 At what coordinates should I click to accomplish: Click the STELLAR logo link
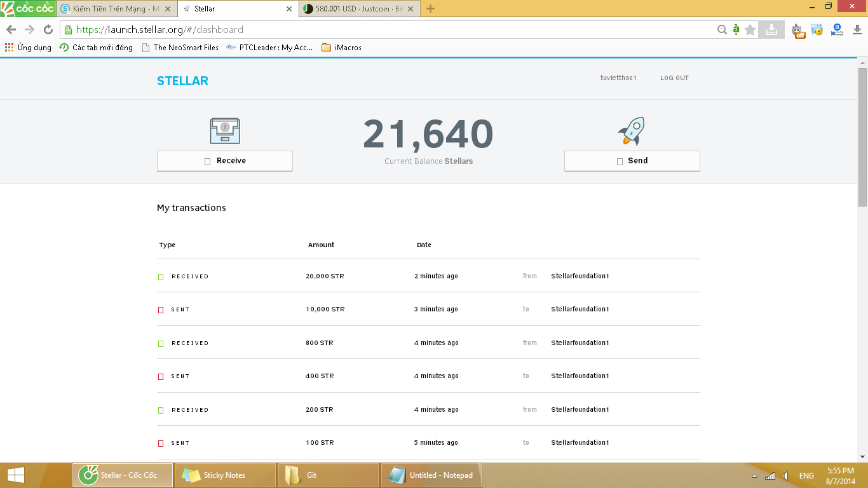pos(182,81)
